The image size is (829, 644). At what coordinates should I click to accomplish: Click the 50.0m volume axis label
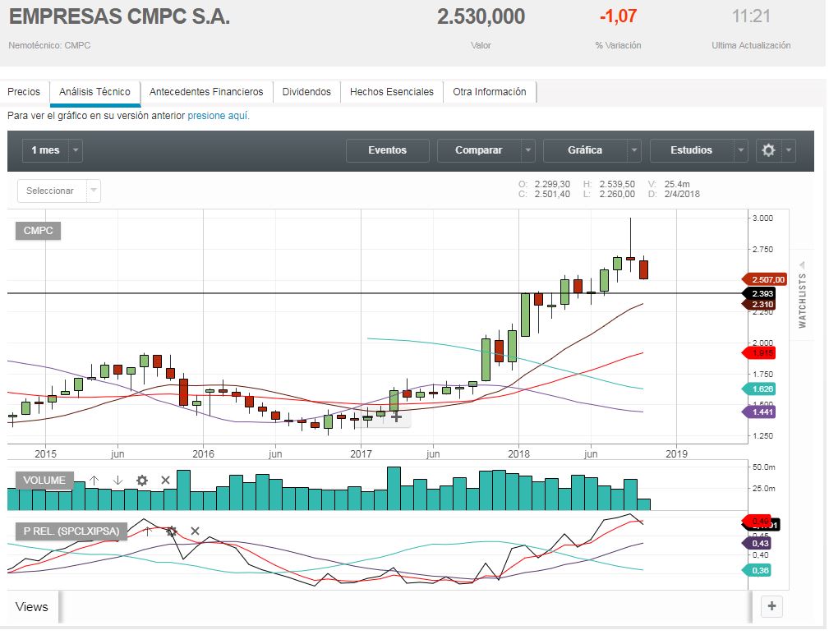coord(763,467)
